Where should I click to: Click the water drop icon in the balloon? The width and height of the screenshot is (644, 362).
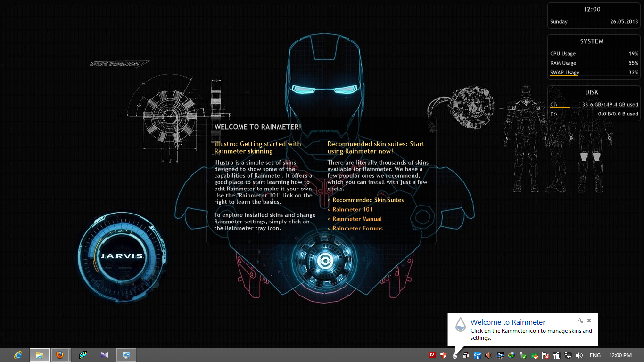tap(460, 324)
